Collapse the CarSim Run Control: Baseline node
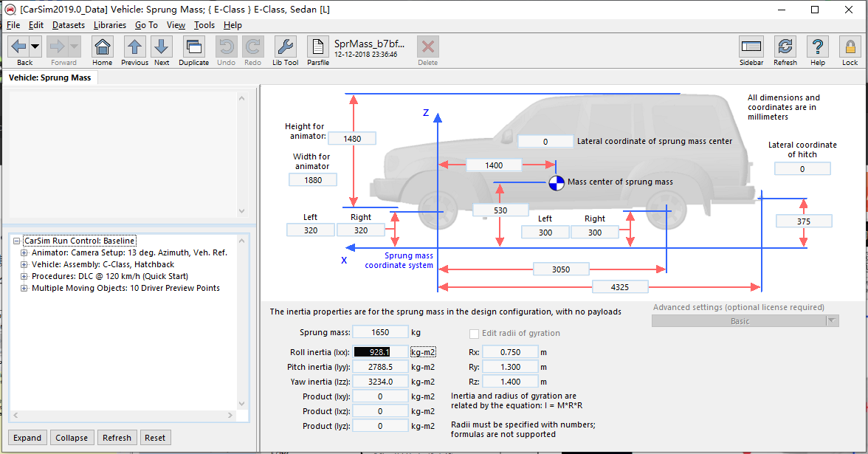The width and height of the screenshot is (868, 454). (x=16, y=241)
